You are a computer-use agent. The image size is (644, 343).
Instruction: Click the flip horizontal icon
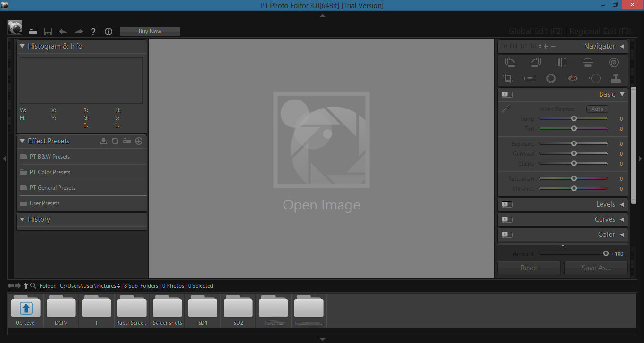pos(561,62)
